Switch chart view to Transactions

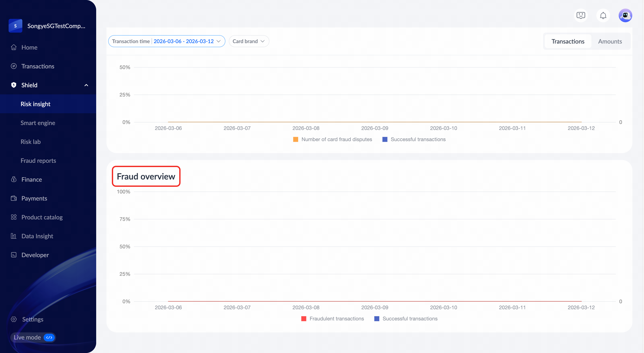(x=568, y=41)
